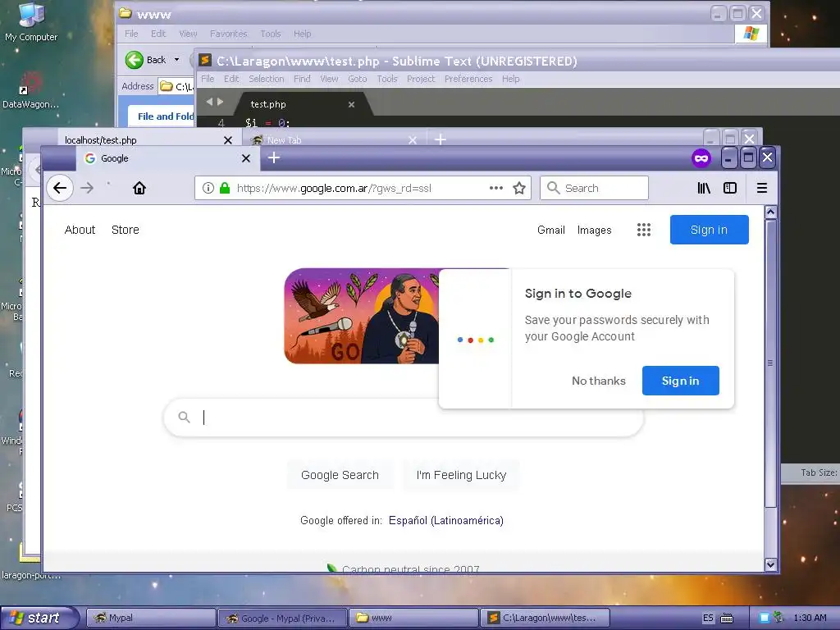Click Sublime Text tab right arrow
Viewport: 840px width, 630px height.
pyautogui.click(x=220, y=102)
